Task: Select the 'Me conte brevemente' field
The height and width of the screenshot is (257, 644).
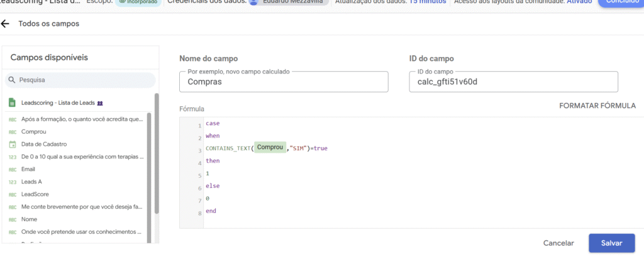Action: click(x=82, y=207)
